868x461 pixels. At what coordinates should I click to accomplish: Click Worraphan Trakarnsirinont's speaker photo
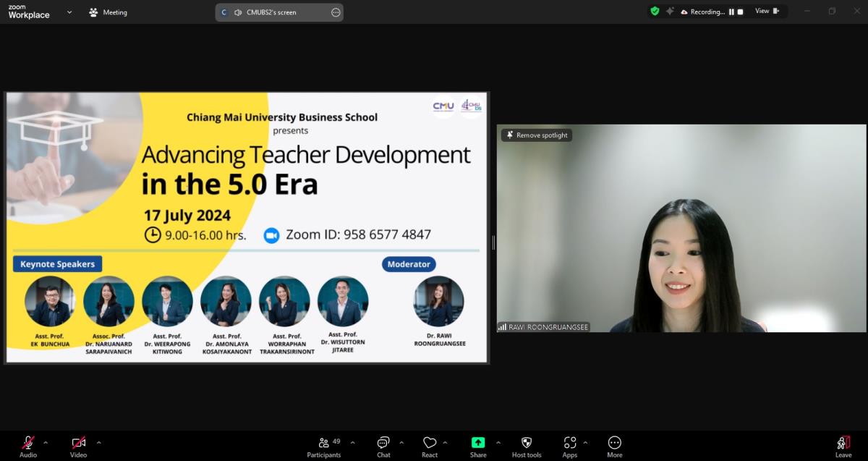point(284,302)
